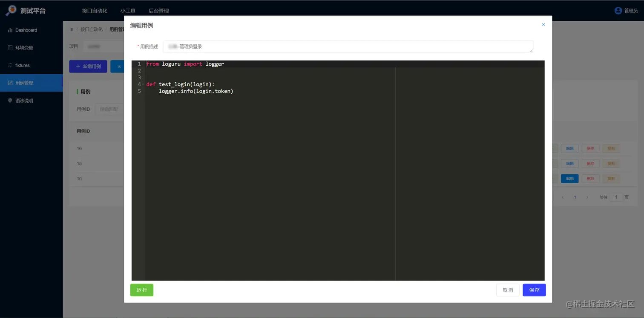Copy case 10 with 复制 button
Screen dimensions: 644x318
point(611,179)
